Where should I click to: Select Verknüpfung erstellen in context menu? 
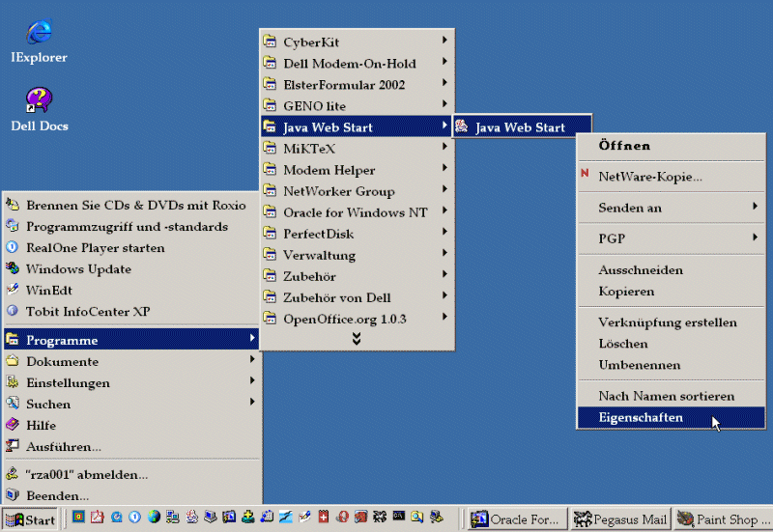[x=671, y=322]
